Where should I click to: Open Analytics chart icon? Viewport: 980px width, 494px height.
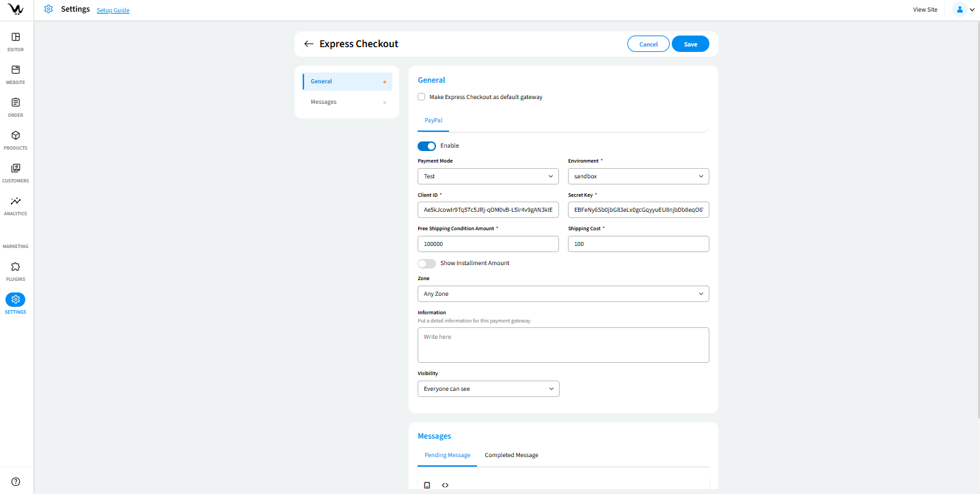(x=16, y=202)
